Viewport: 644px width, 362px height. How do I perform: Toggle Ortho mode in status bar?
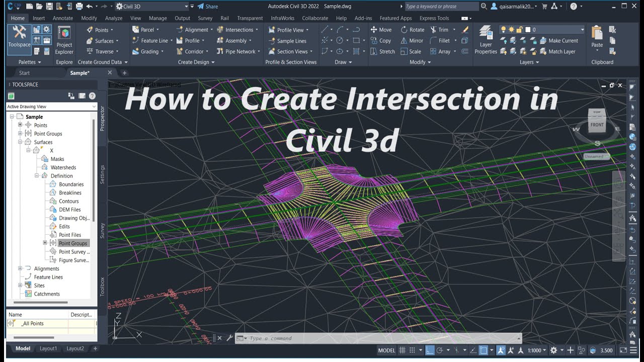tap(430, 350)
